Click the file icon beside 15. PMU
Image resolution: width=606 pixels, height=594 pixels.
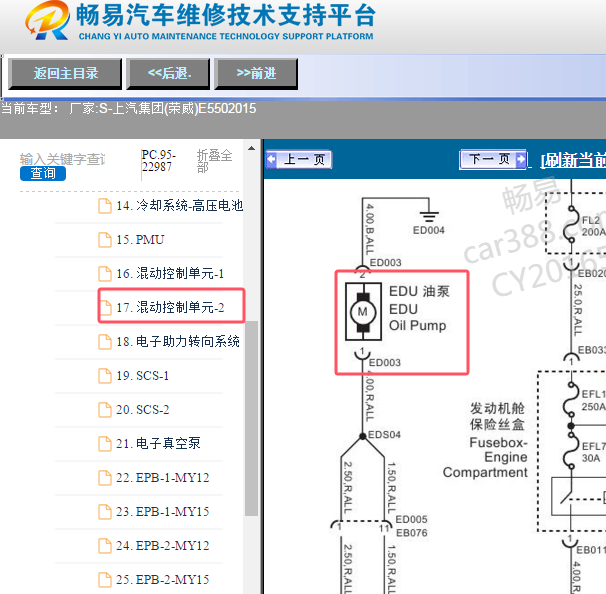105,240
